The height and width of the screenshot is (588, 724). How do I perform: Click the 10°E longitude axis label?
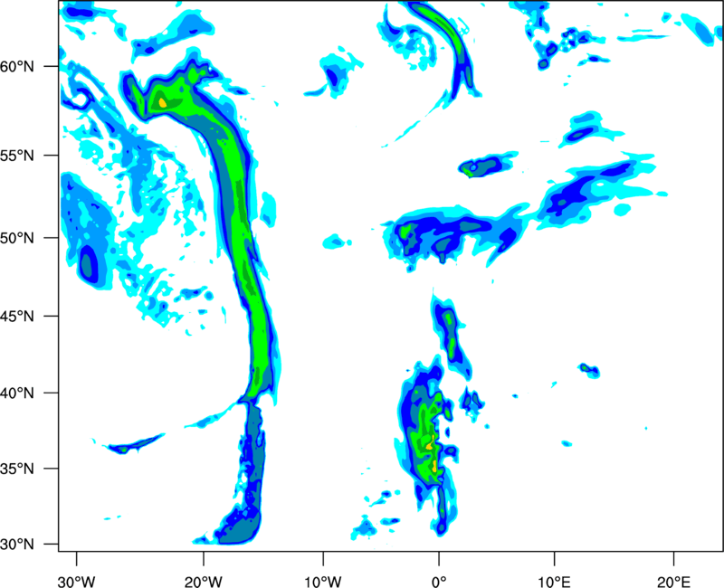pos(554,582)
